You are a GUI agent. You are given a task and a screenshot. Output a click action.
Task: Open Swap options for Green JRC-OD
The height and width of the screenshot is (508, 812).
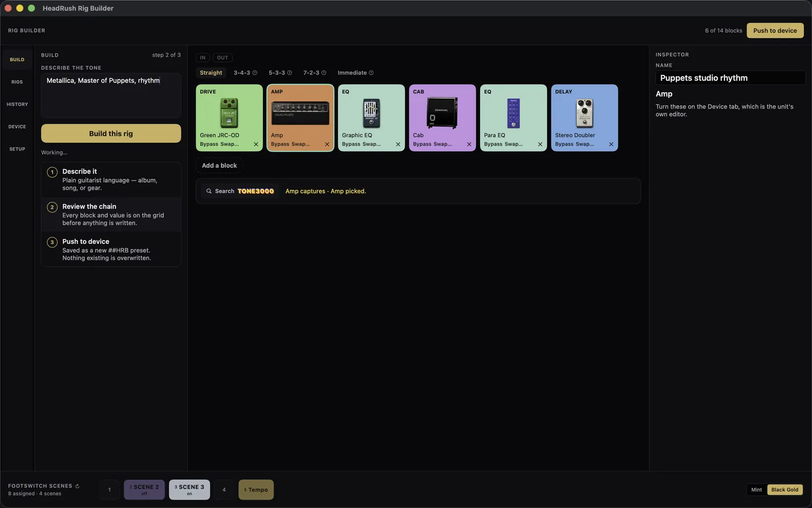[230, 144]
